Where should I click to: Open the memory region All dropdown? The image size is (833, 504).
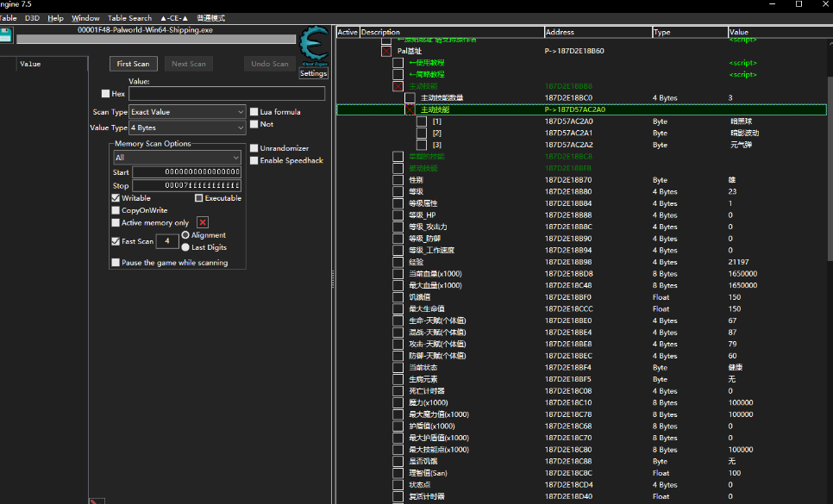pyautogui.click(x=177, y=158)
